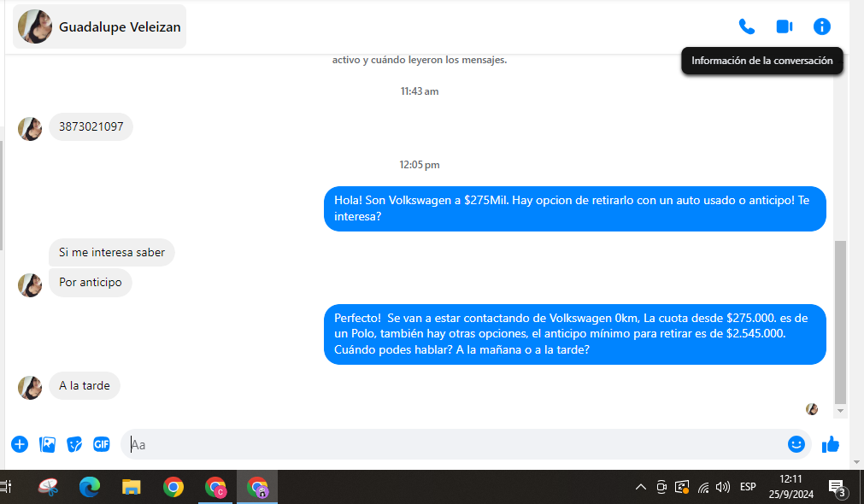Click the message 'A la tarde'
864x504 pixels.
(x=85, y=385)
